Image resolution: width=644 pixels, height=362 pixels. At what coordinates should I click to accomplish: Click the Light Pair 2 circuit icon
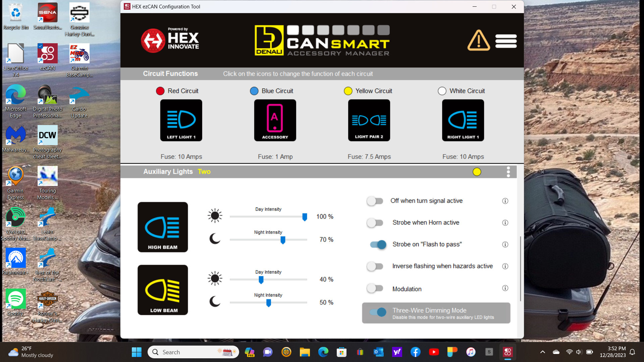coord(369,120)
